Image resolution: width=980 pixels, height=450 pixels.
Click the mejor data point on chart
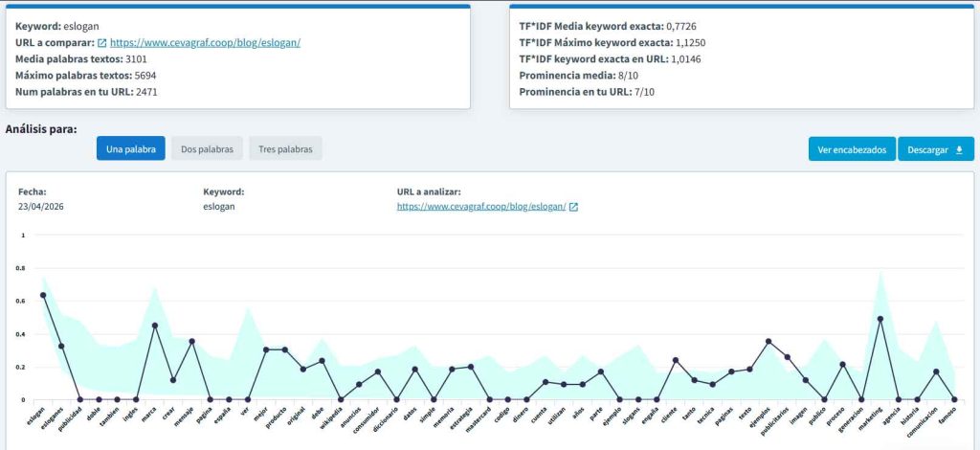(x=266, y=349)
